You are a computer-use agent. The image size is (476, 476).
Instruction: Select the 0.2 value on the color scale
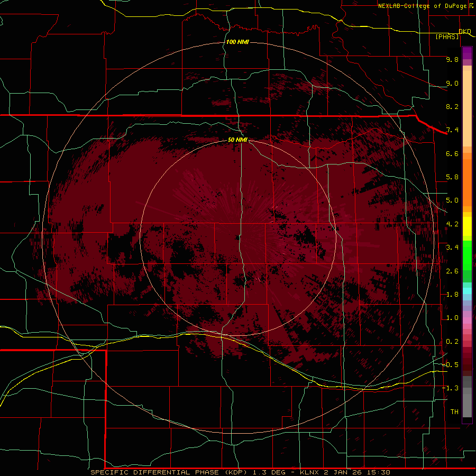coord(452,342)
